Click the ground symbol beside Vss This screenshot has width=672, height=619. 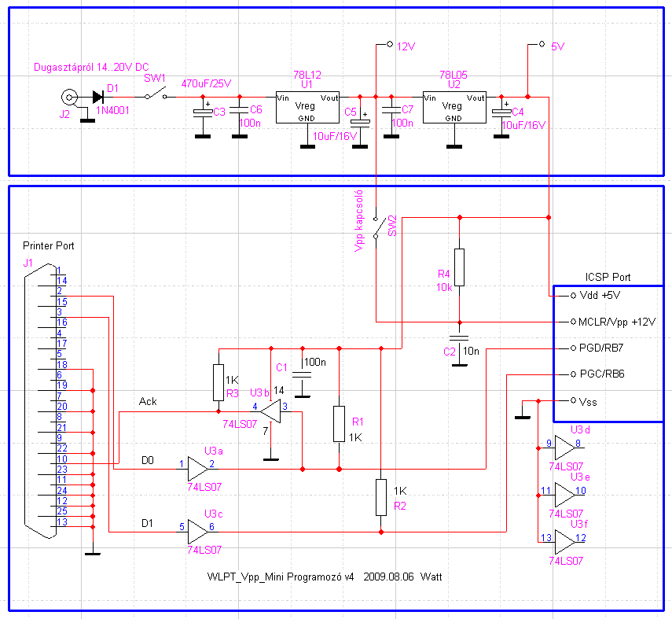click(x=523, y=418)
